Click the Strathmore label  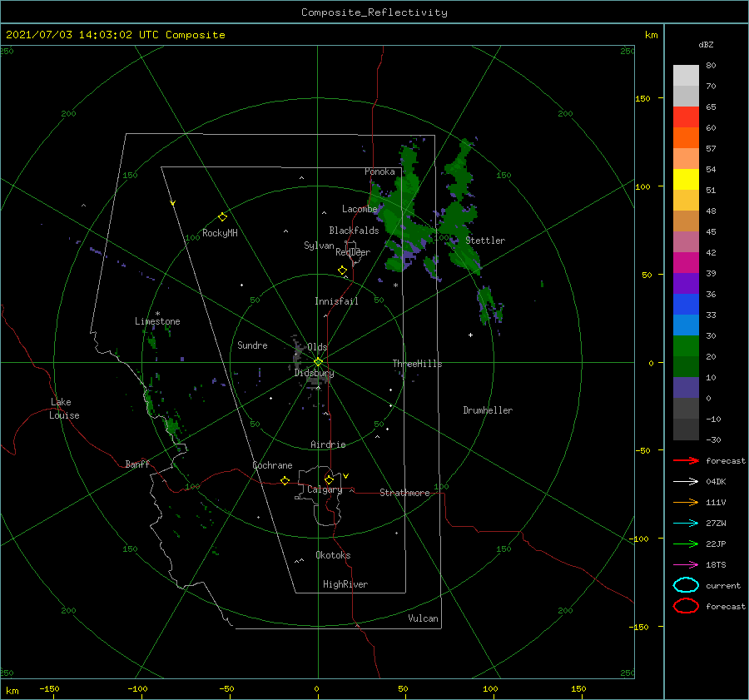point(404,493)
